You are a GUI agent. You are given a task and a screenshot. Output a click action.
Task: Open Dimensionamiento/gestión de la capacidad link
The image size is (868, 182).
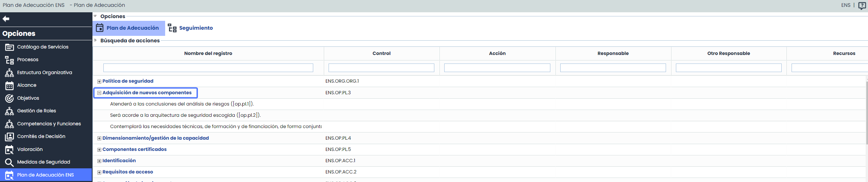tap(155, 138)
